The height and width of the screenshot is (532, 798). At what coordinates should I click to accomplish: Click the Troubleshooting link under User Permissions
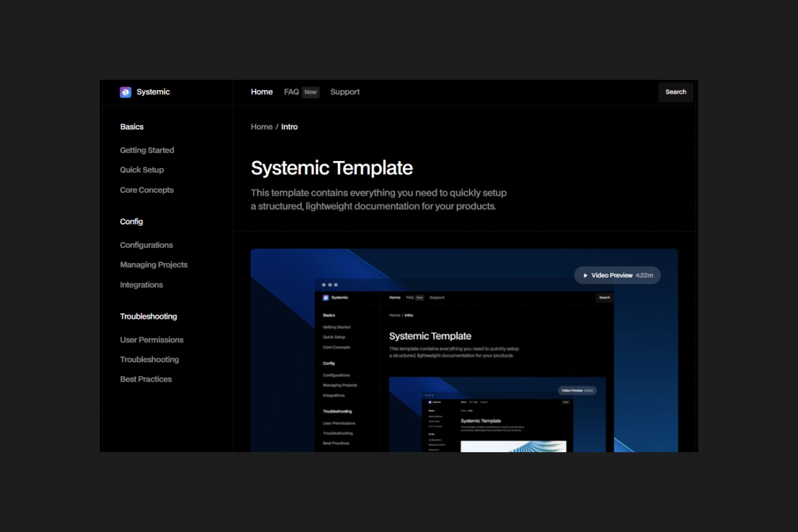(149, 360)
